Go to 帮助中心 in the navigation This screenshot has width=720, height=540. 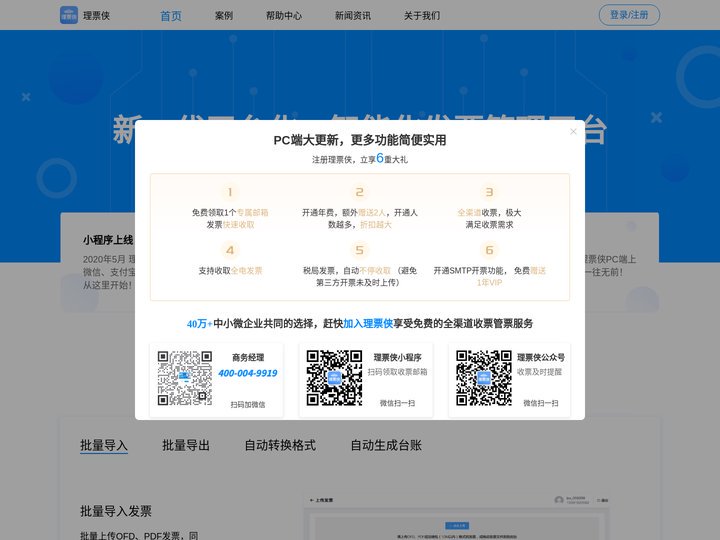(284, 16)
